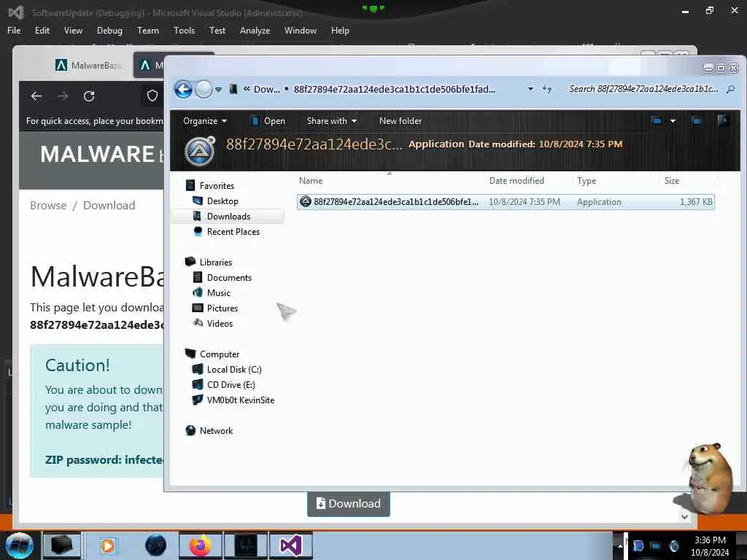Expand the address bar path dropdown
747x560 pixels.
(530, 89)
